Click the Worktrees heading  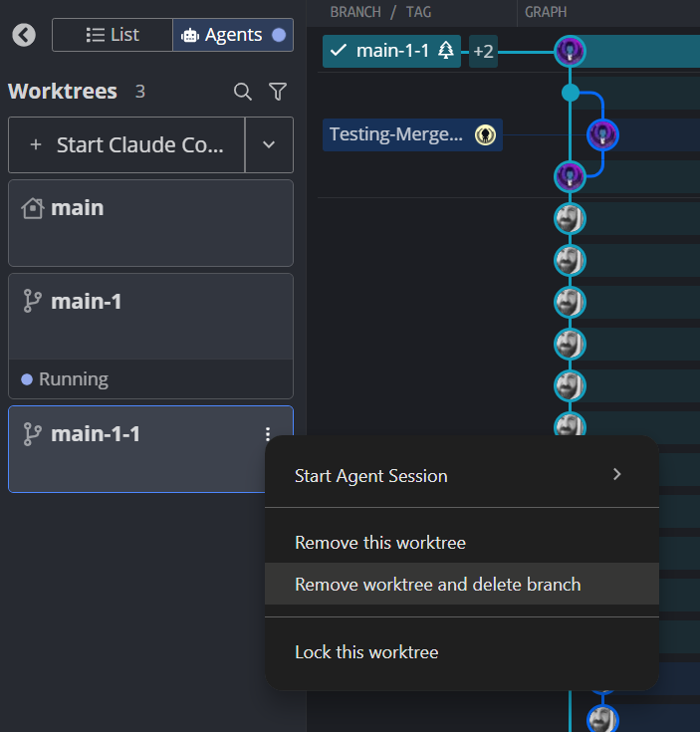coord(63,92)
